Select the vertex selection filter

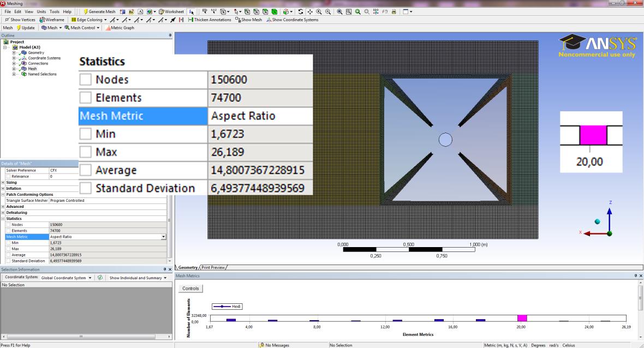pos(247,11)
